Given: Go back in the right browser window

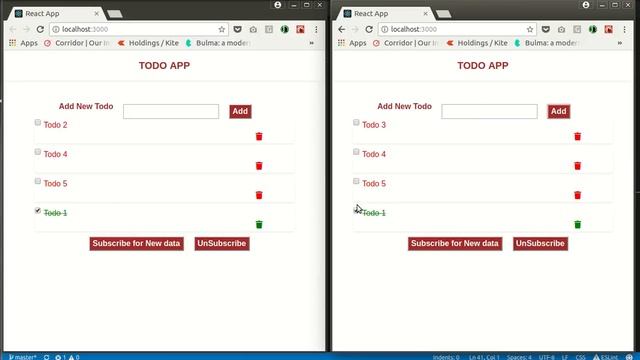Looking at the screenshot, I should pos(342,29).
